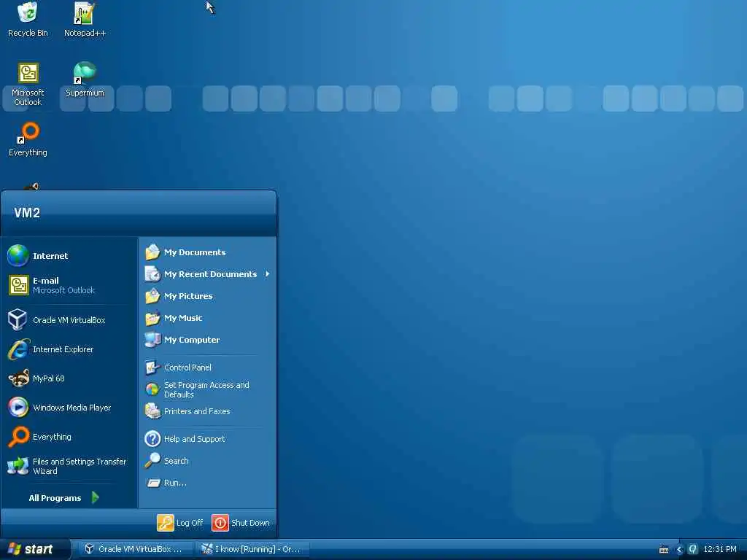The width and height of the screenshot is (747, 560).
Task: Launch Internet Explorer from Start menu
Action: [69, 349]
